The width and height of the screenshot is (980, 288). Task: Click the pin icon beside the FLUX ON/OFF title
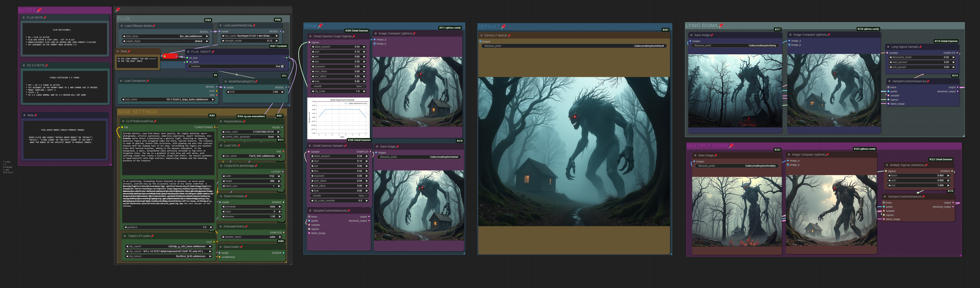[213, 52]
